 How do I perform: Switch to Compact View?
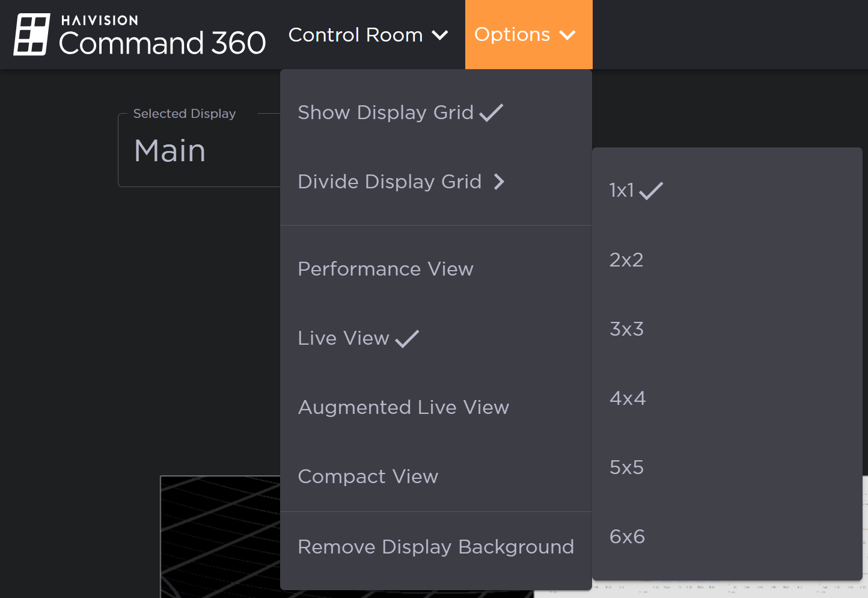coord(368,476)
